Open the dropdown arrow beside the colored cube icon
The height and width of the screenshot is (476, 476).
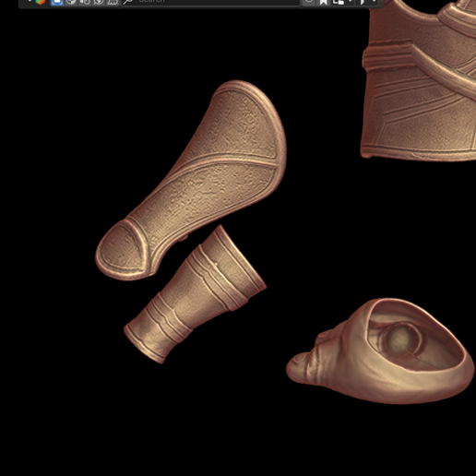[30, 2]
